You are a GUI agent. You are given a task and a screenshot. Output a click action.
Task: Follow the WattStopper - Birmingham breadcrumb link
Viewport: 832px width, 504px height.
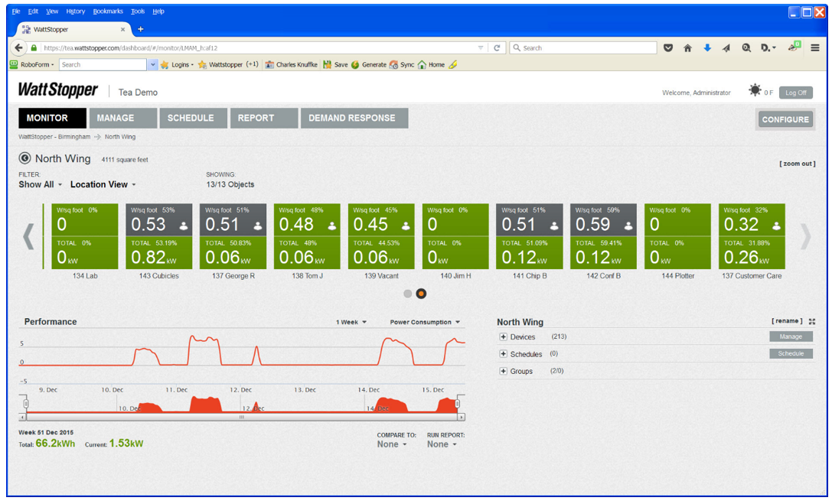pyautogui.click(x=54, y=137)
